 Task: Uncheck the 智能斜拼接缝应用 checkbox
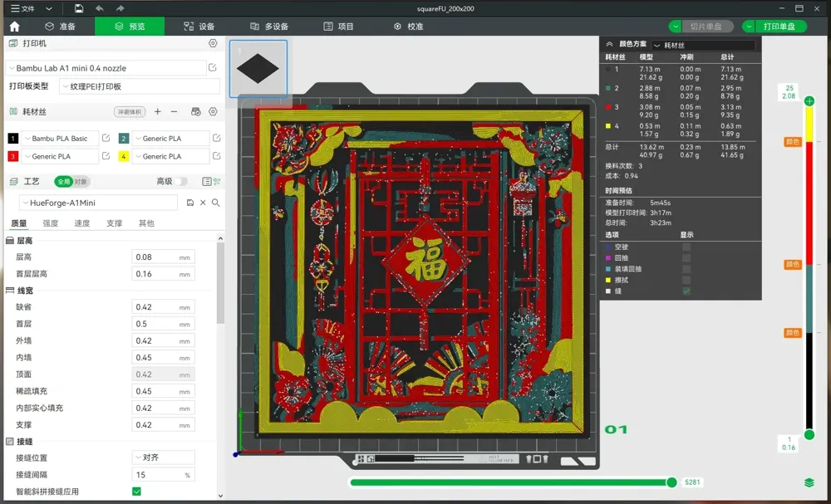pos(136,492)
